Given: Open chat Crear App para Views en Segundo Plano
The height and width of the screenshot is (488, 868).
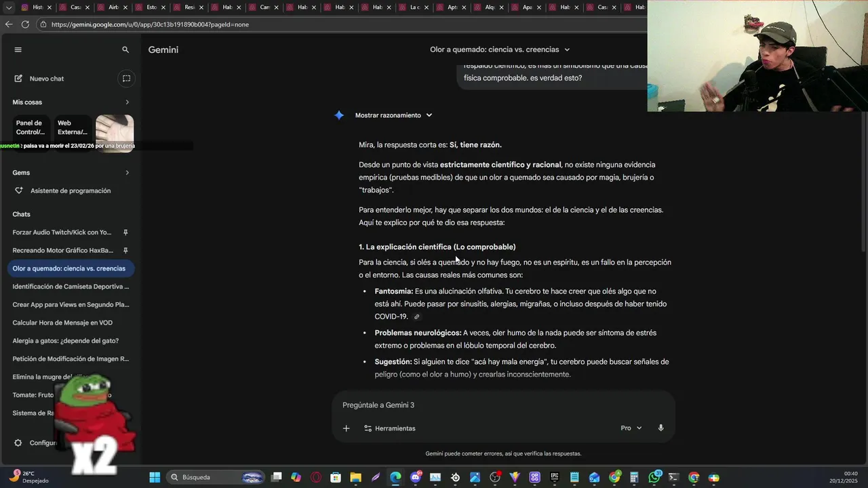Looking at the screenshot, I should click(71, 305).
